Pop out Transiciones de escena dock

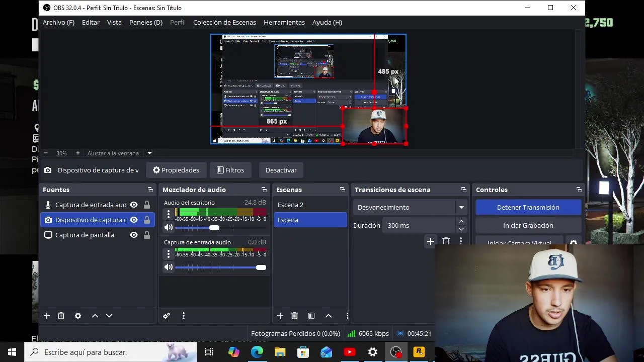tap(464, 190)
